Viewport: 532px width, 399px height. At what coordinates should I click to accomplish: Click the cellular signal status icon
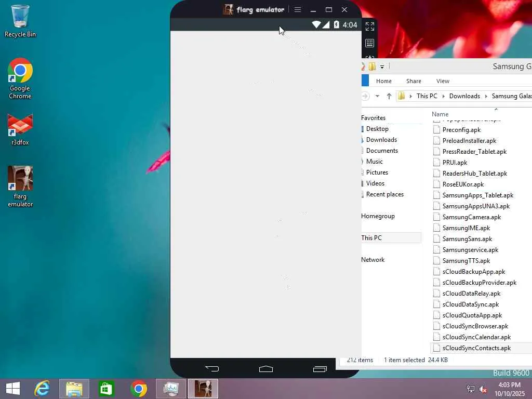[x=326, y=24]
